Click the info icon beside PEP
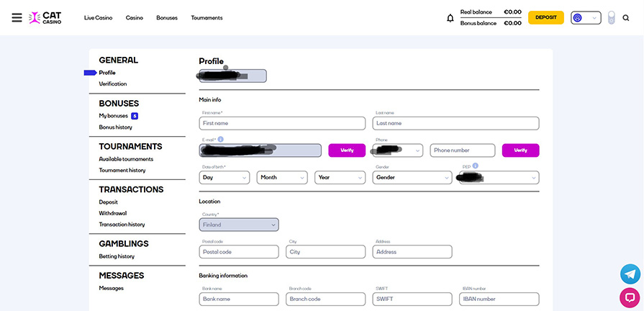 click(476, 166)
